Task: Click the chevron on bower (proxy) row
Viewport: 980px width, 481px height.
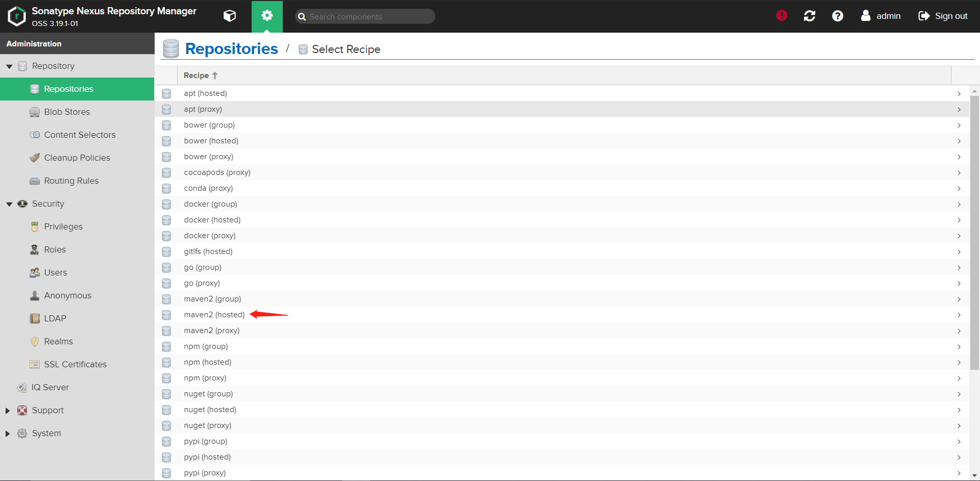Action: (959, 157)
